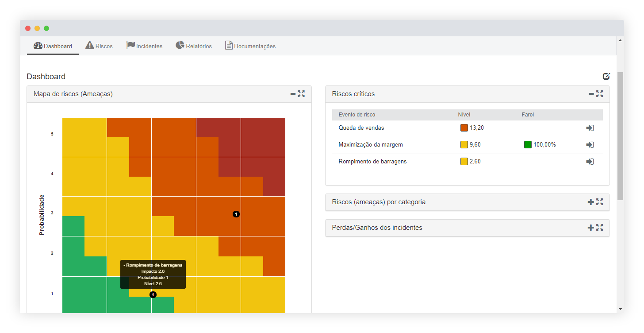
Task: Collapse the Riscos críticos panel
Action: pos(591,94)
